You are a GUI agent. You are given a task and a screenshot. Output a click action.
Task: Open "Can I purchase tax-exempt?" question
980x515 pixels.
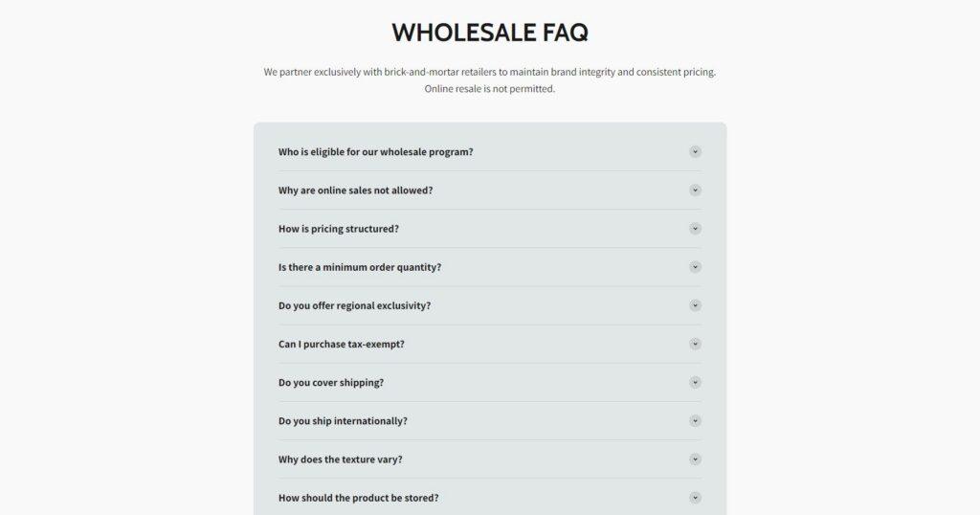point(341,344)
